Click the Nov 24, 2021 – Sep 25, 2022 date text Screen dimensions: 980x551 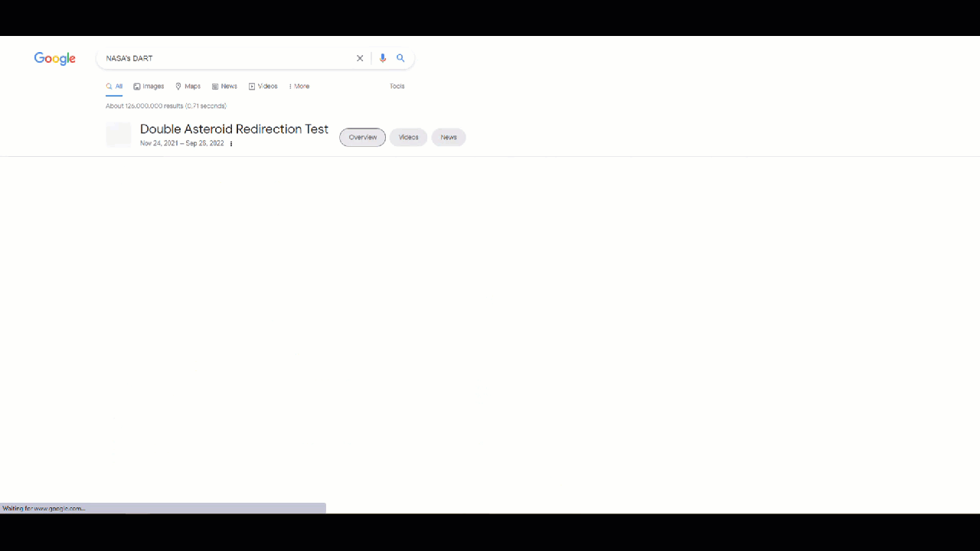pyautogui.click(x=181, y=144)
